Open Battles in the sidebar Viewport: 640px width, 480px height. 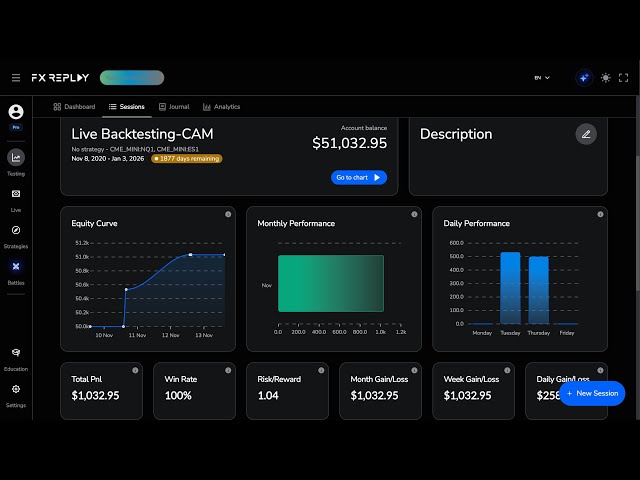(16, 273)
